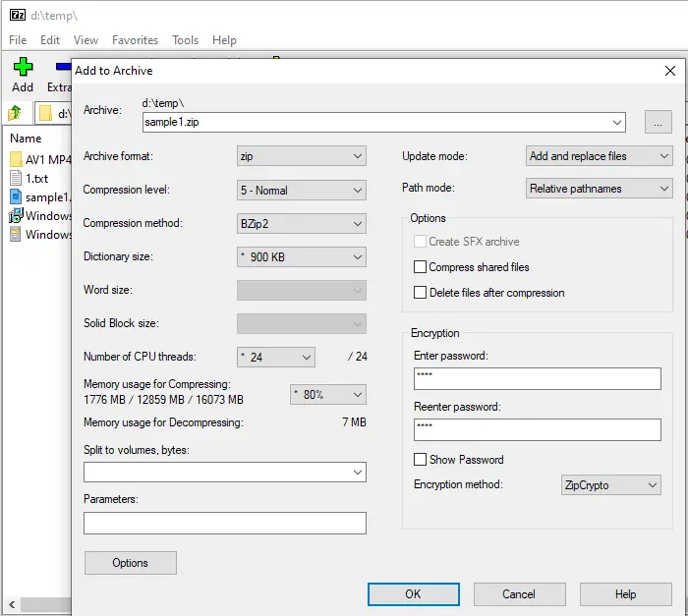This screenshot has height=616, width=688.
Task: Click the Options button
Action: (131, 563)
